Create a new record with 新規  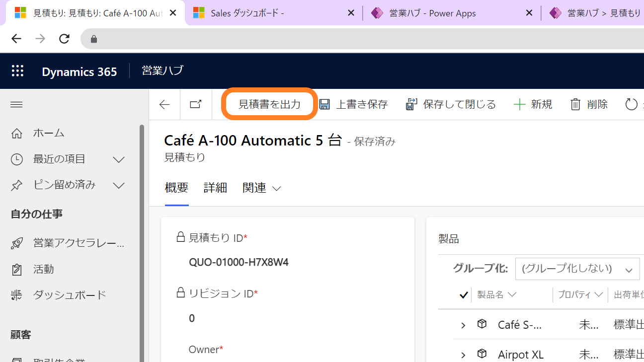533,104
